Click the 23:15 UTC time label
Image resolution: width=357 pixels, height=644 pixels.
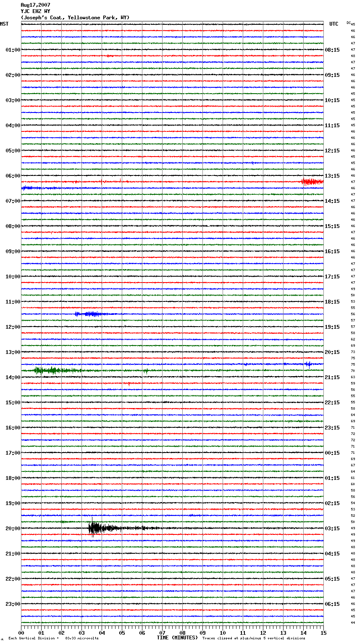coord(332,428)
